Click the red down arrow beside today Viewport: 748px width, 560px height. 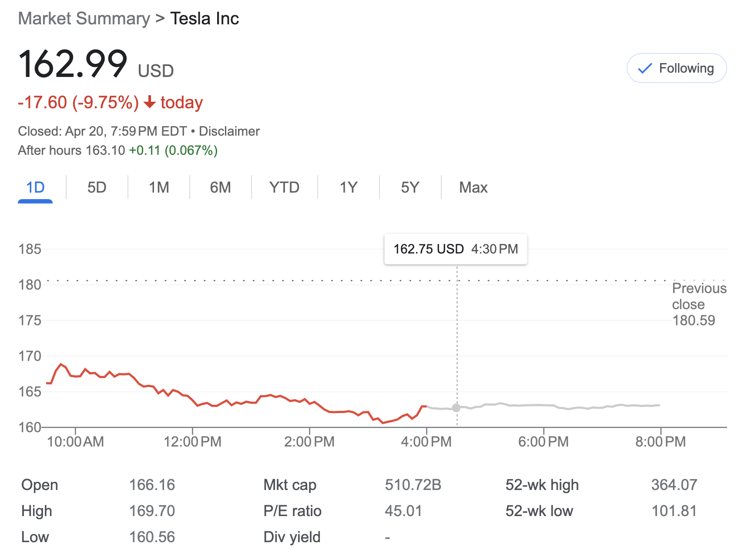click(x=150, y=102)
